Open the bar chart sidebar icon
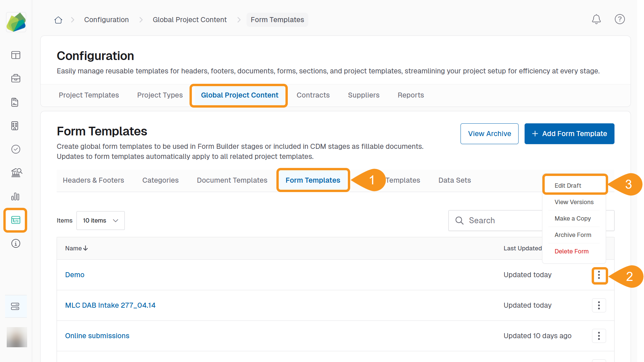The width and height of the screenshot is (644, 362). [16, 196]
